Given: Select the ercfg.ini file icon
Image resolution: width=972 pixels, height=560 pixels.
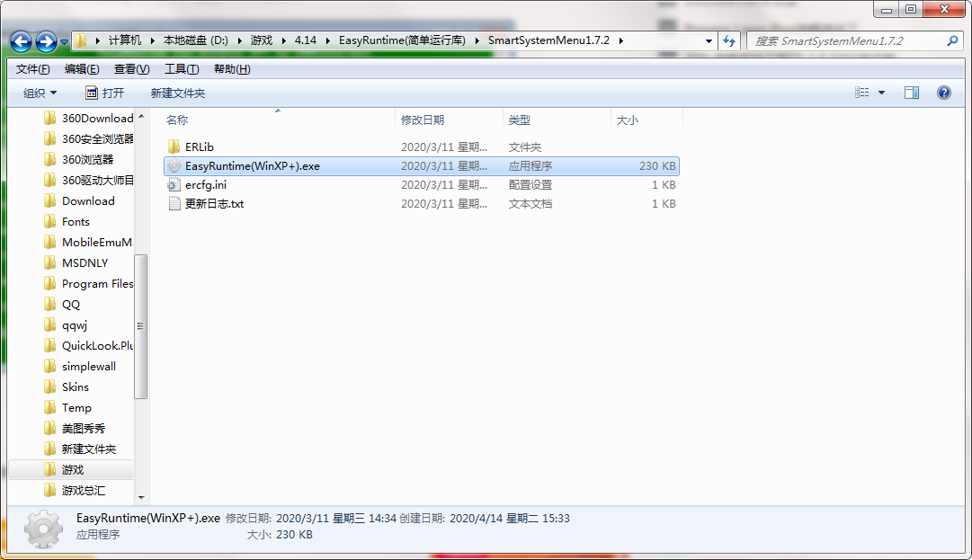Looking at the screenshot, I should tap(174, 184).
